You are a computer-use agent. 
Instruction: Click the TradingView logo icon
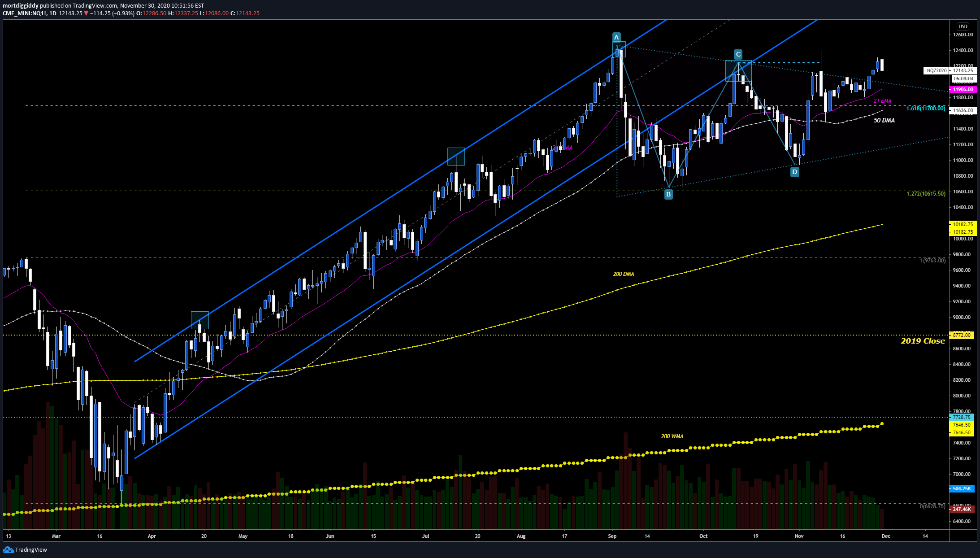click(x=8, y=550)
